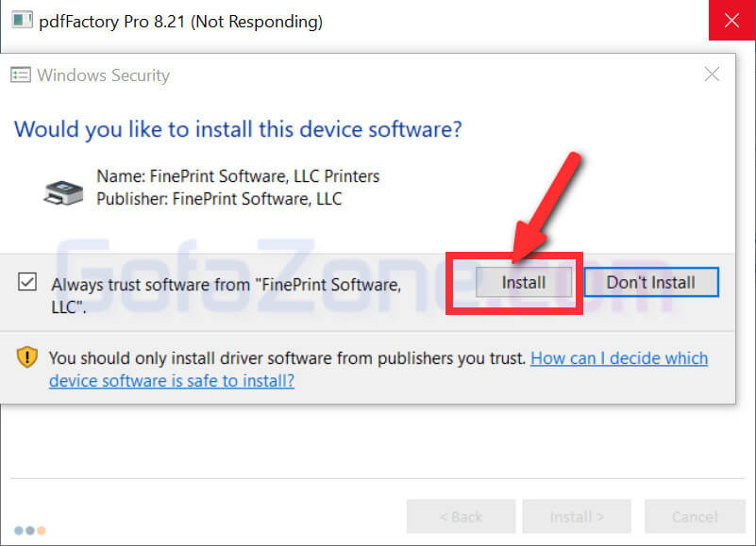The height and width of the screenshot is (546, 756).
Task: Click the printer device icon
Action: pyautogui.click(x=63, y=190)
